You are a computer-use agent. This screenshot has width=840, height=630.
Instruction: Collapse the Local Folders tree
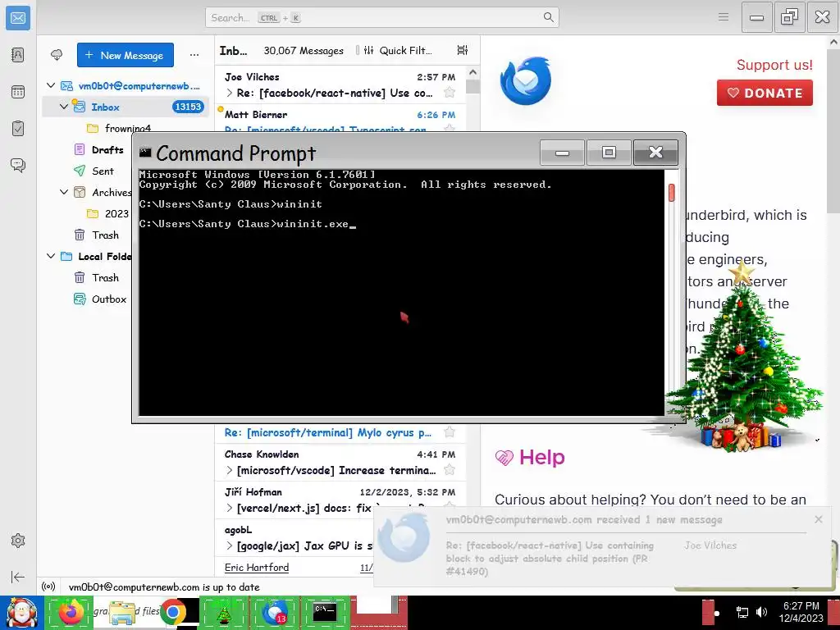coord(51,256)
